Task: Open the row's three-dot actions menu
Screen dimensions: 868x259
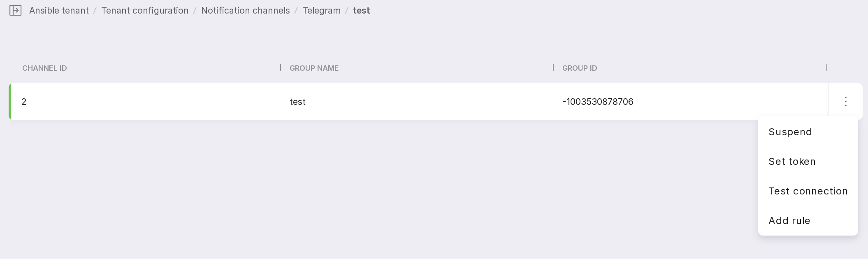Action: [x=845, y=102]
